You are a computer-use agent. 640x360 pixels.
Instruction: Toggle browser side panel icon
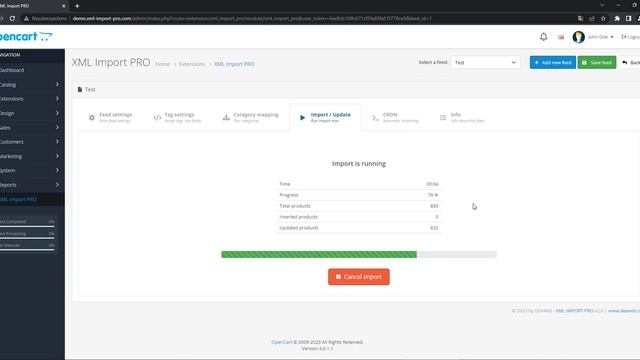[629, 18]
